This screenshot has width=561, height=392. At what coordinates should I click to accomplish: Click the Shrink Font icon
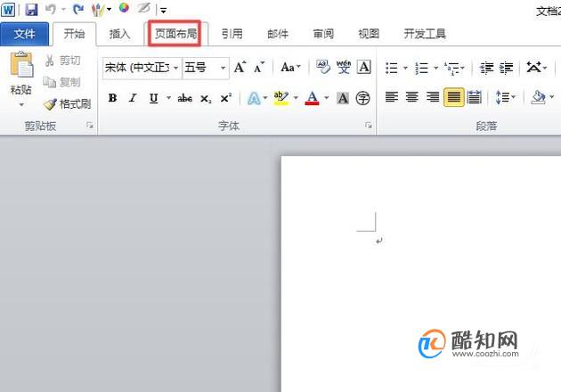click(x=259, y=67)
